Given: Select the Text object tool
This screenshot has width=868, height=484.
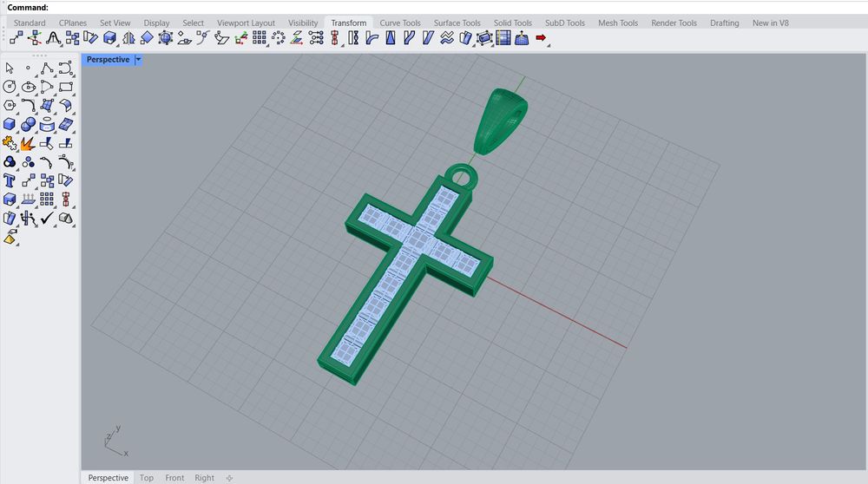Looking at the screenshot, I should [10, 181].
